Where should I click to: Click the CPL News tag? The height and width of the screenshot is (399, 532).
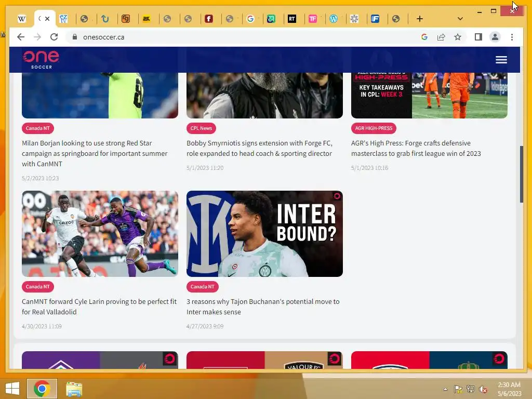(201, 128)
